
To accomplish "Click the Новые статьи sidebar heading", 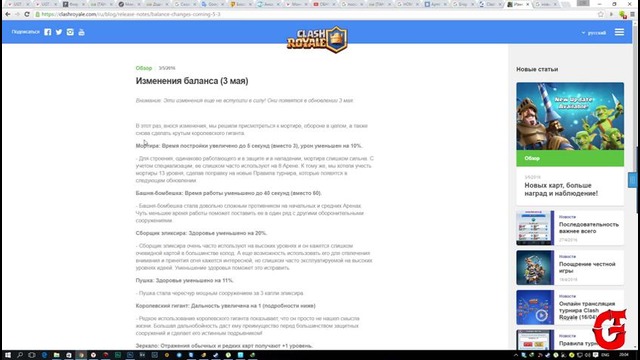I will [x=537, y=69].
